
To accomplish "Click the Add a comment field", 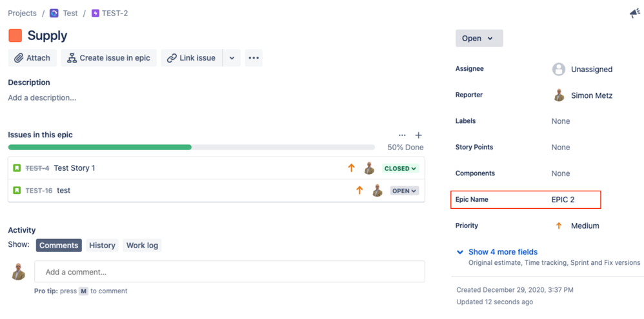I will point(230,272).
